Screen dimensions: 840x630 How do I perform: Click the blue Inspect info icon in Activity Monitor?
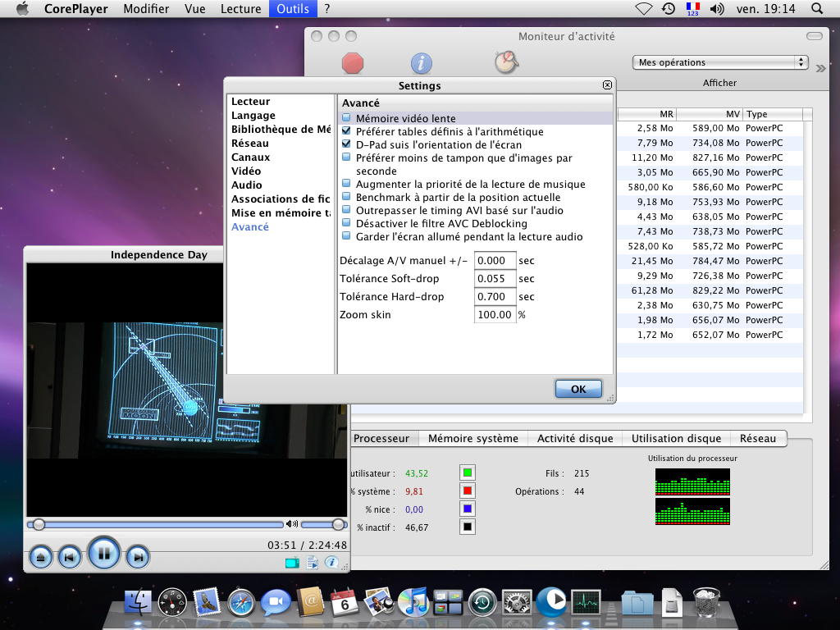pos(422,63)
